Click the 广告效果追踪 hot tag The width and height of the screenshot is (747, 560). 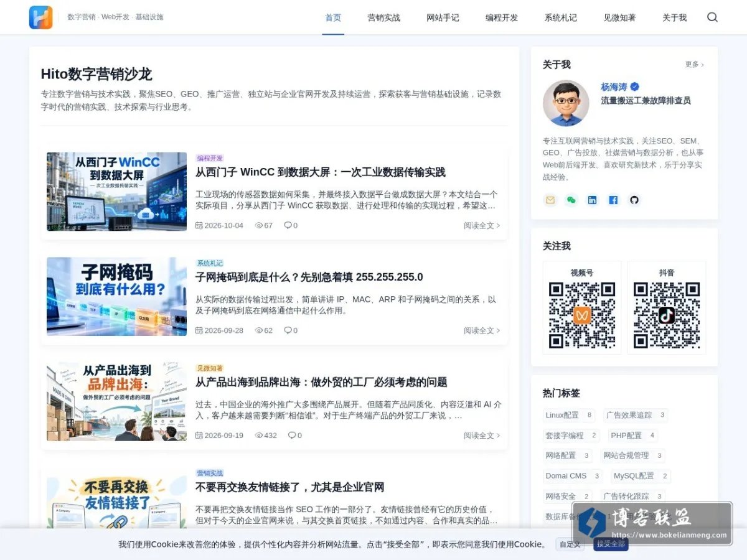[636, 416]
